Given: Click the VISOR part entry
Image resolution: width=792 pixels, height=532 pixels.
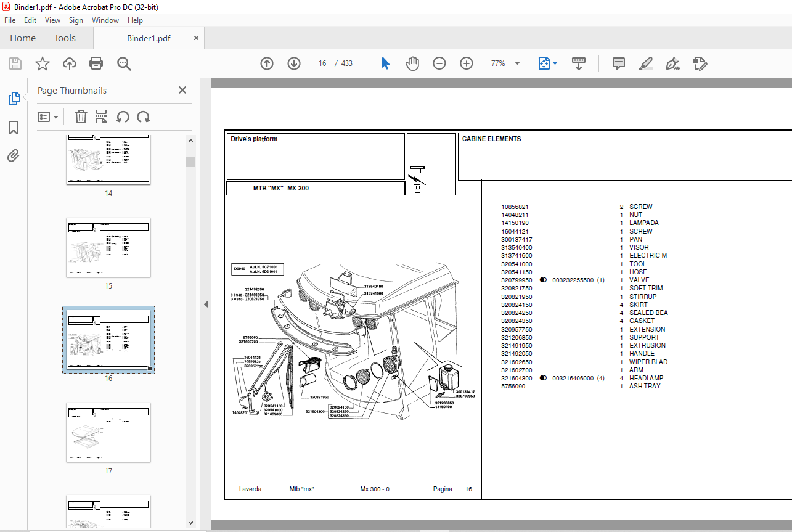Looking at the screenshot, I should [x=639, y=247].
